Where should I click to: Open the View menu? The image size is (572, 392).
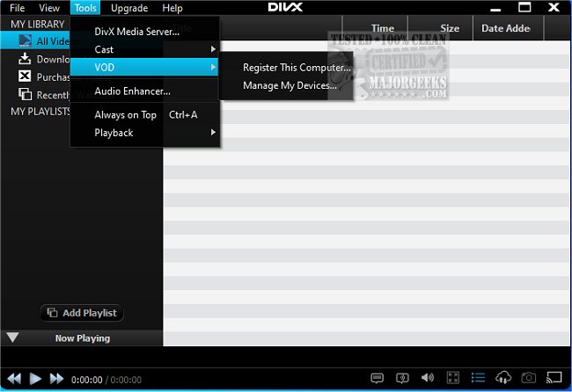pos(49,8)
